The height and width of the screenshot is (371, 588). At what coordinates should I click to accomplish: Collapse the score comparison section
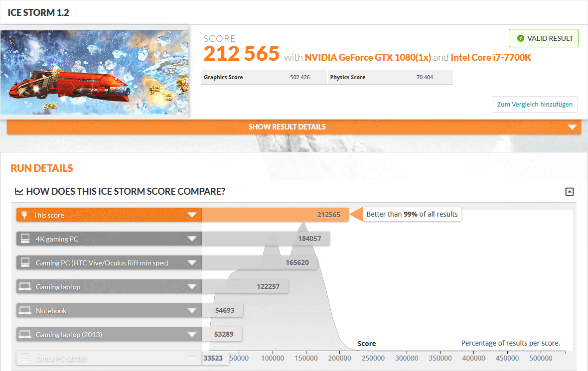point(570,192)
